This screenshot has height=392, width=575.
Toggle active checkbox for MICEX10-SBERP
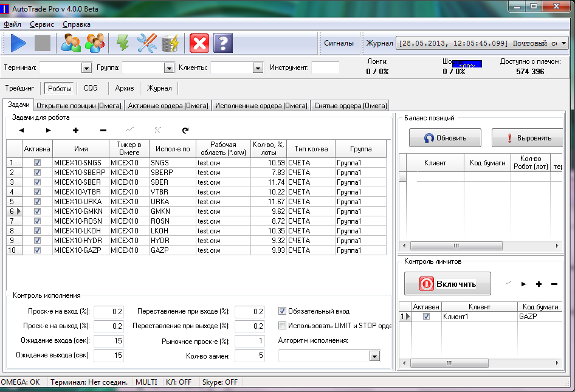click(38, 173)
